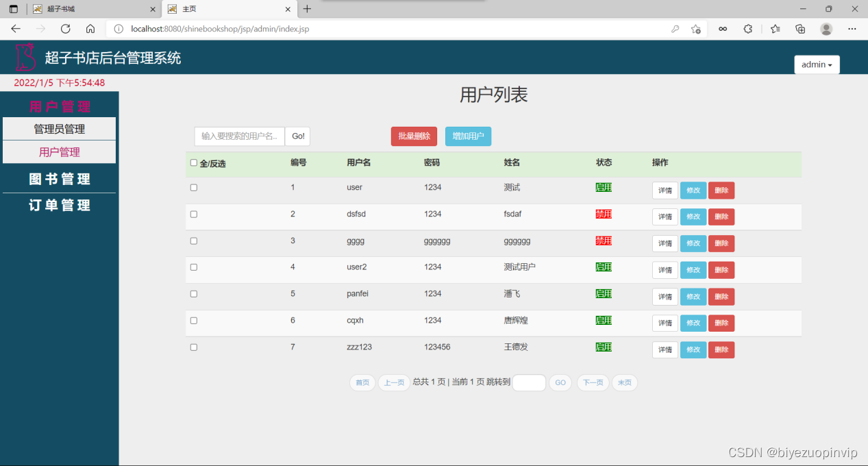Open browser settings ellipsis menu
868x466 pixels.
tap(852, 29)
